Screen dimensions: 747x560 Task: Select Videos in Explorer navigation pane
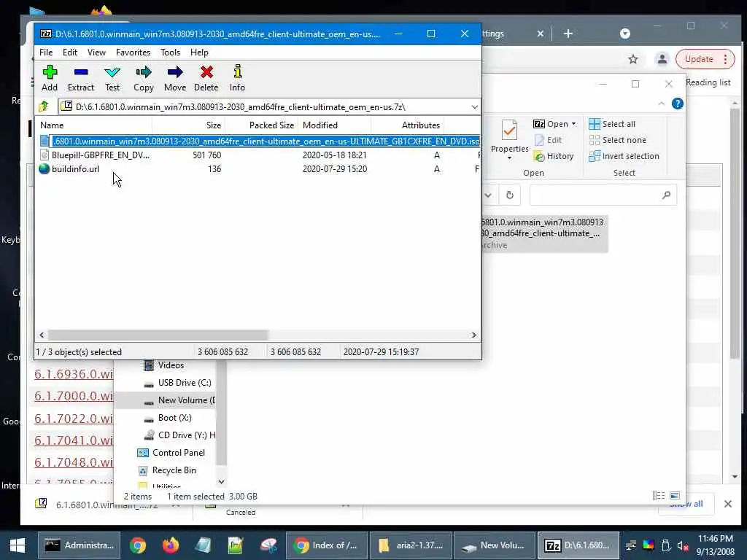pos(164,365)
